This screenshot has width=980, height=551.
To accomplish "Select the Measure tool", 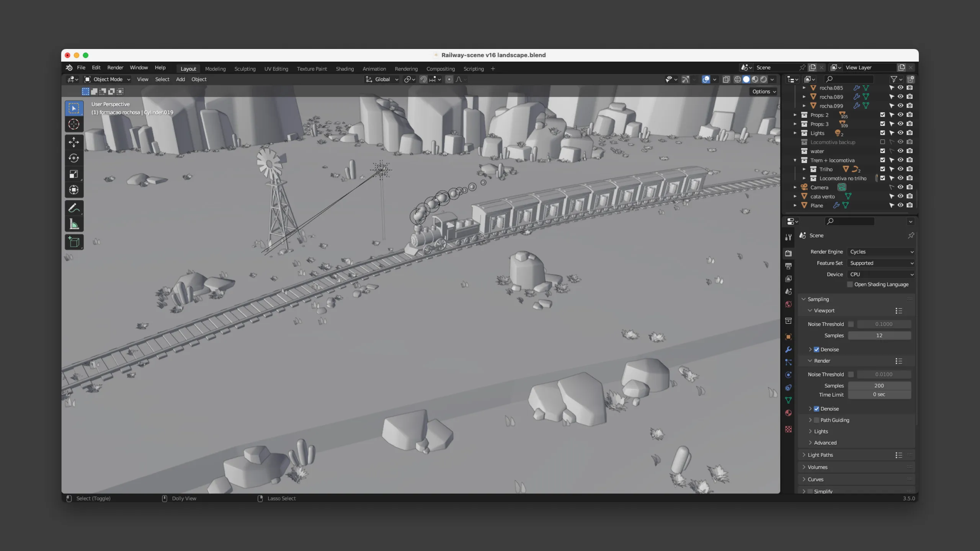I will point(74,224).
